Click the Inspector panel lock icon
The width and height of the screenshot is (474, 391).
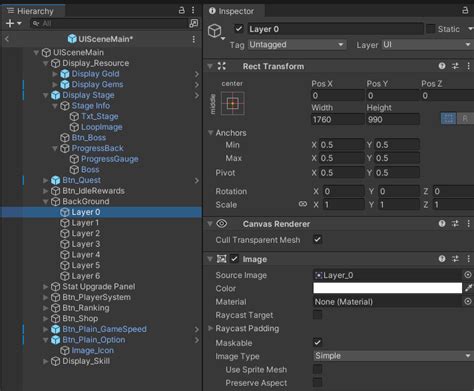(x=465, y=10)
